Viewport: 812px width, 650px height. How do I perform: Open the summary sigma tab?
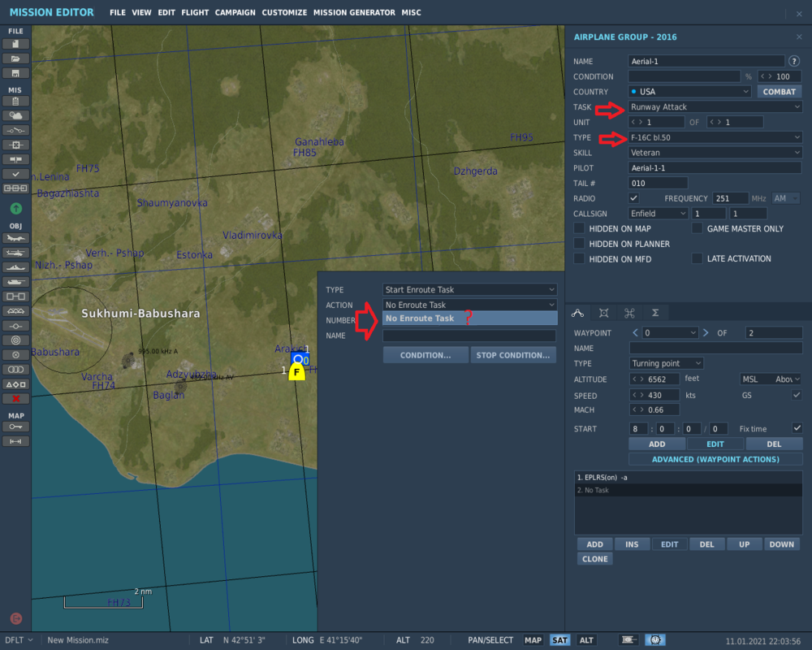pos(654,313)
